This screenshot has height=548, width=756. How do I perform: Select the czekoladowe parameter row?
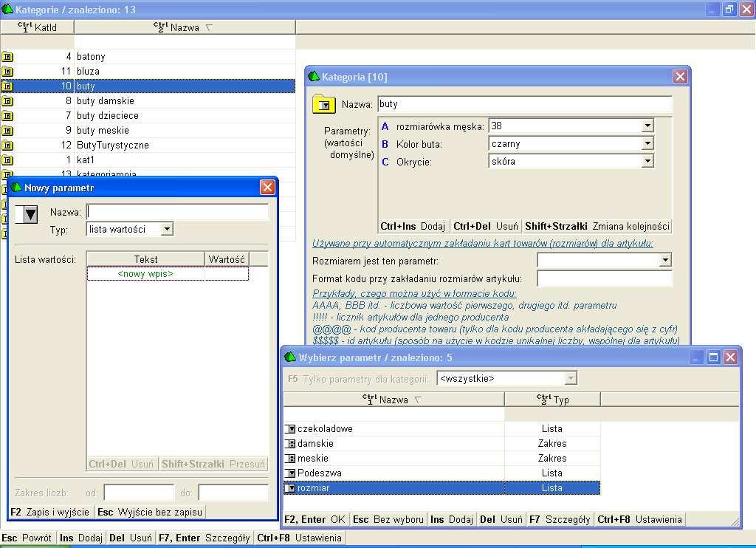pos(441,429)
